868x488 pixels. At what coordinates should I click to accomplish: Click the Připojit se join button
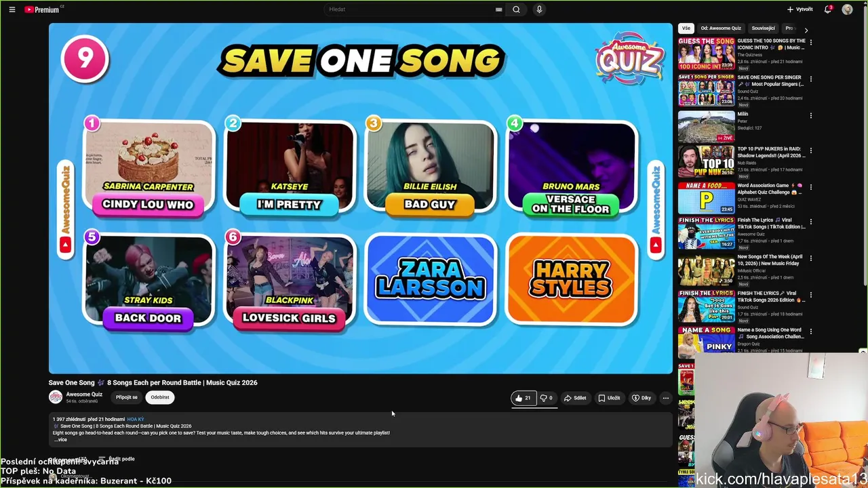coord(126,397)
